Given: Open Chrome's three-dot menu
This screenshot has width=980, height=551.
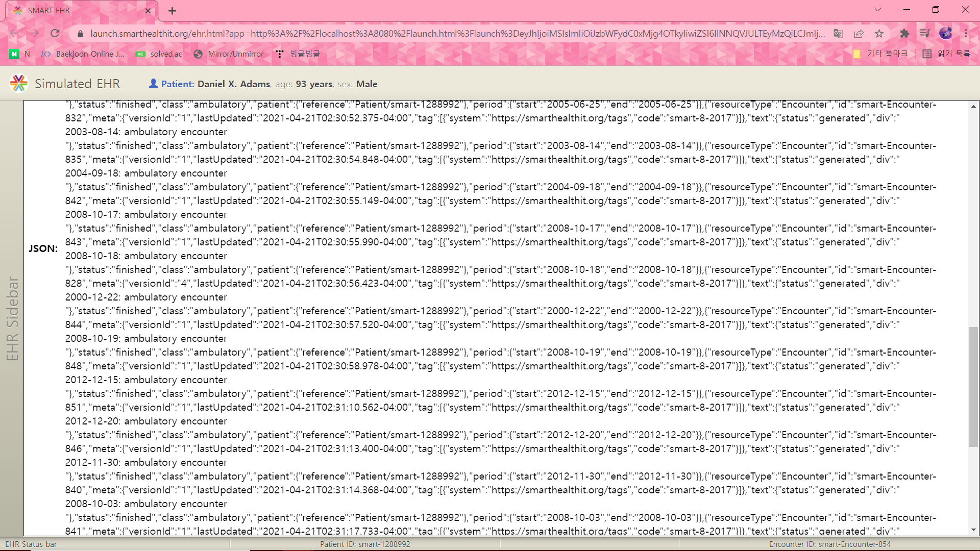Looking at the screenshot, I should 966,34.
